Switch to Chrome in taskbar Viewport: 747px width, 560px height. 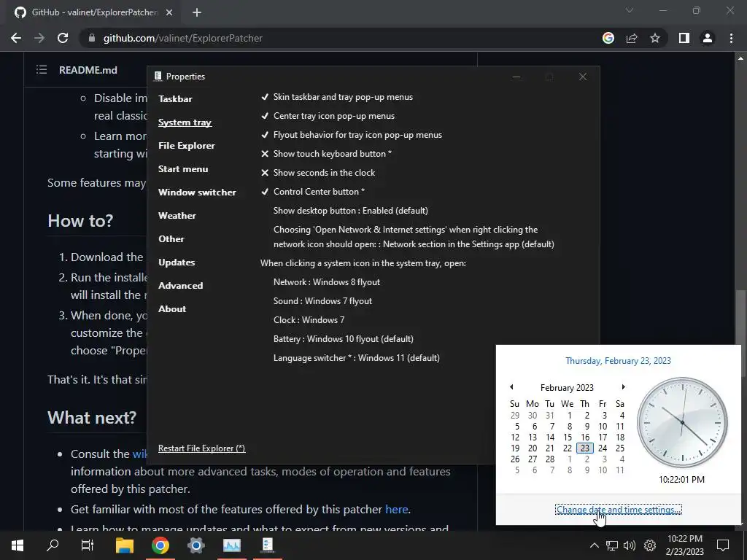[160, 545]
